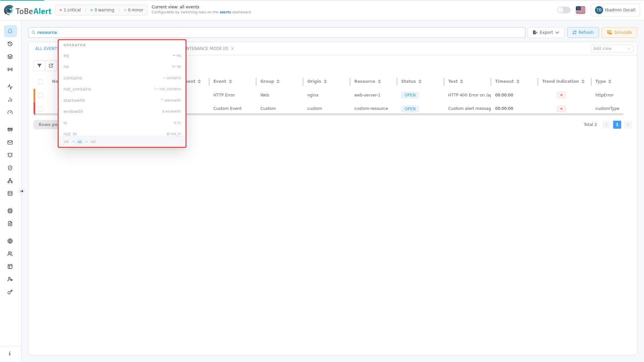
Task: Check the HTTP Error row checkbox
Action: coord(41,95)
